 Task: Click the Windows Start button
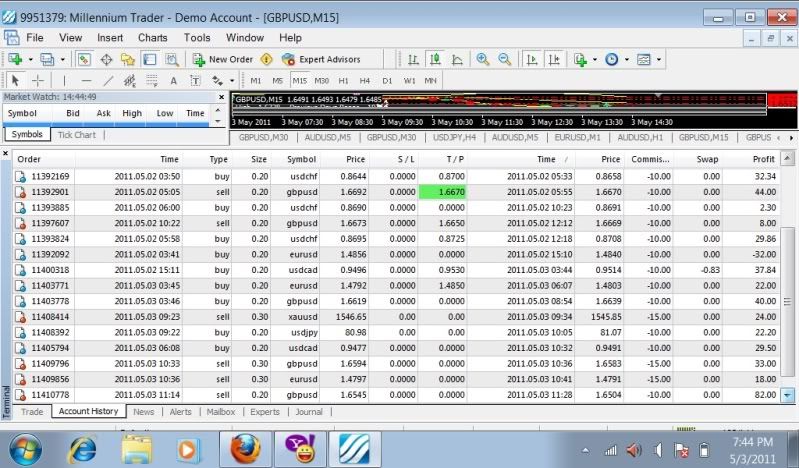click(25, 450)
